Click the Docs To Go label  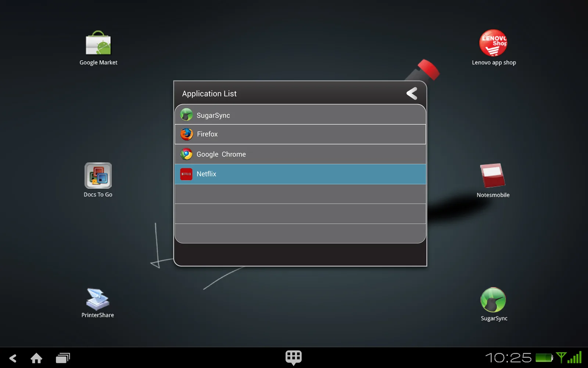coord(98,195)
